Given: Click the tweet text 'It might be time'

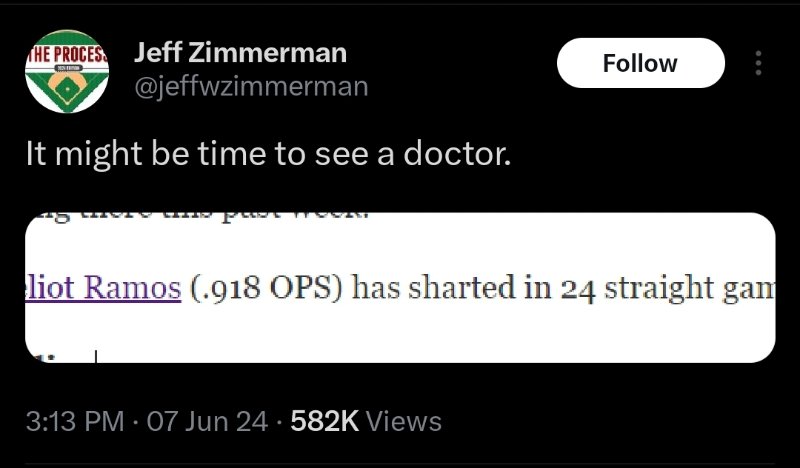Looking at the screenshot, I should (130, 158).
